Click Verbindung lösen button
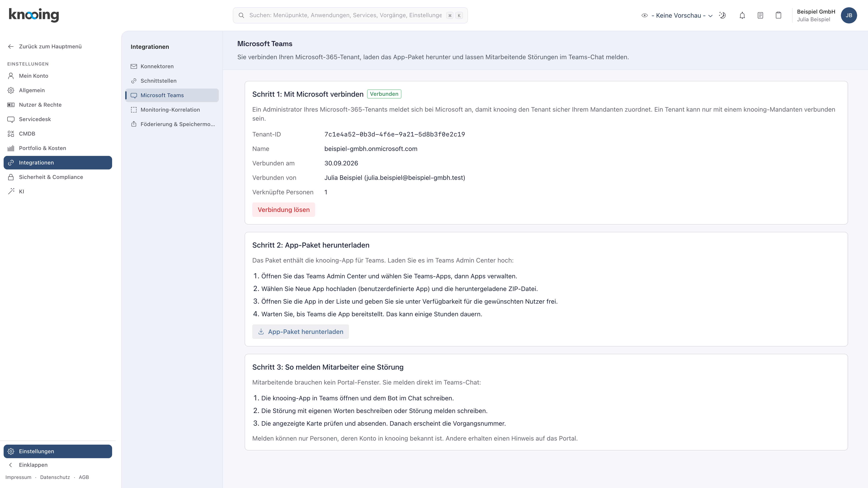868x488 pixels. [x=283, y=210]
